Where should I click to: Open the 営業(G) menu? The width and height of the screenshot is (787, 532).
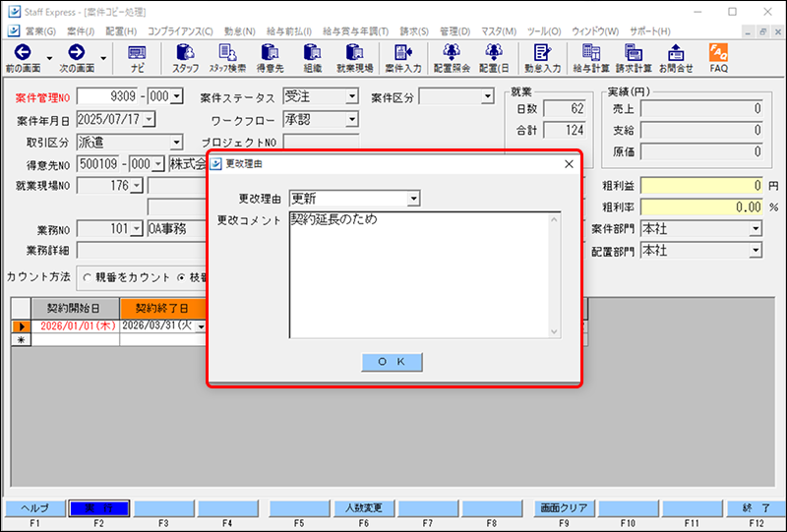click(x=40, y=31)
